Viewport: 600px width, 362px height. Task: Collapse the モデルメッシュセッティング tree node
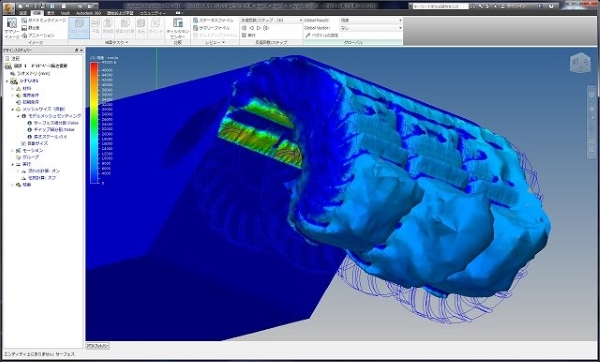pyautogui.click(x=18, y=116)
